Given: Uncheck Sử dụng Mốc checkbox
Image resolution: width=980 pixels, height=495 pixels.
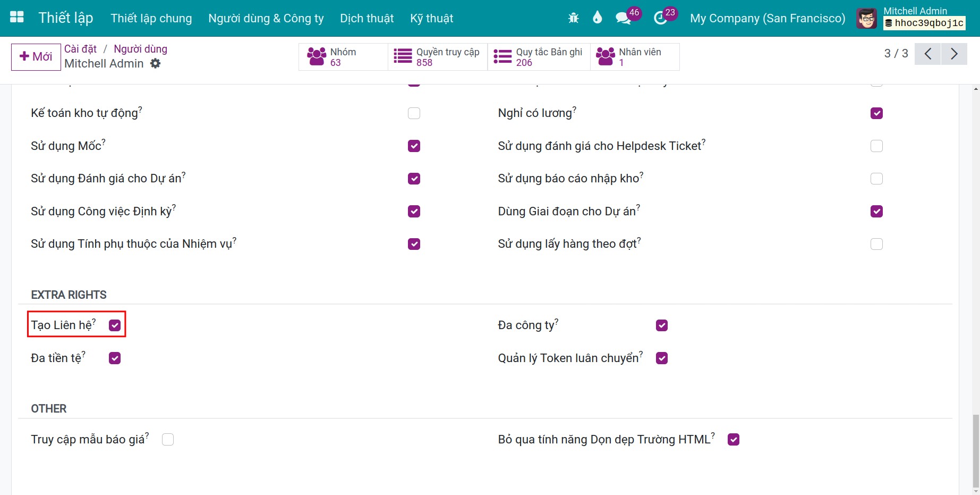Looking at the screenshot, I should tap(414, 146).
